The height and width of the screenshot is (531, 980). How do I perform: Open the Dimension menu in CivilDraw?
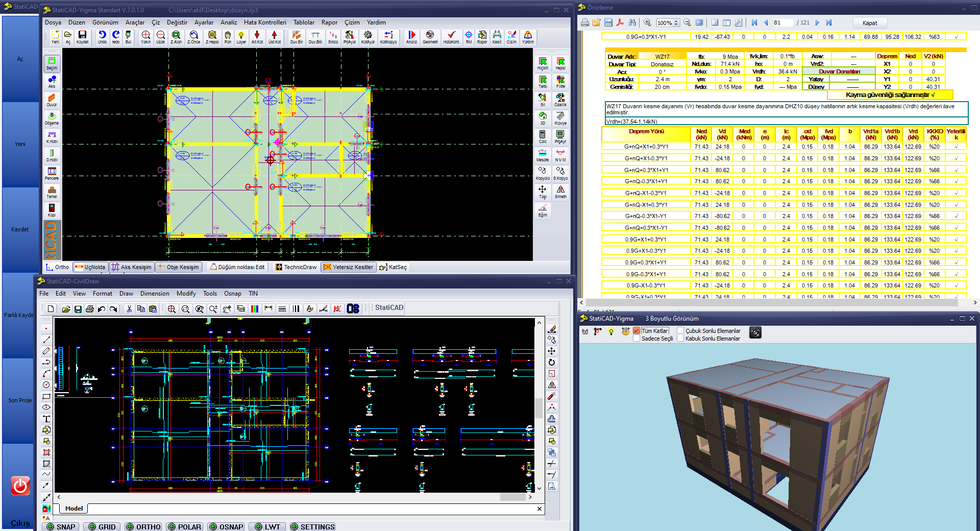click(155, 294)
